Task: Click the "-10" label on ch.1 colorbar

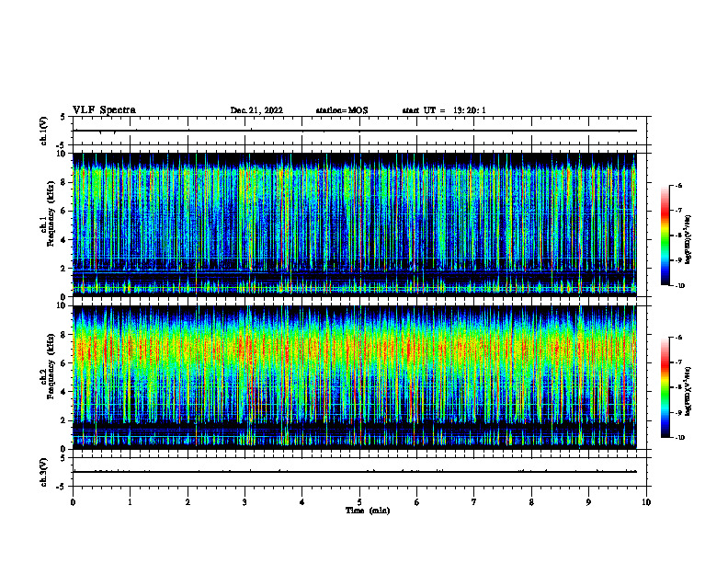Action: coord(679,286)
